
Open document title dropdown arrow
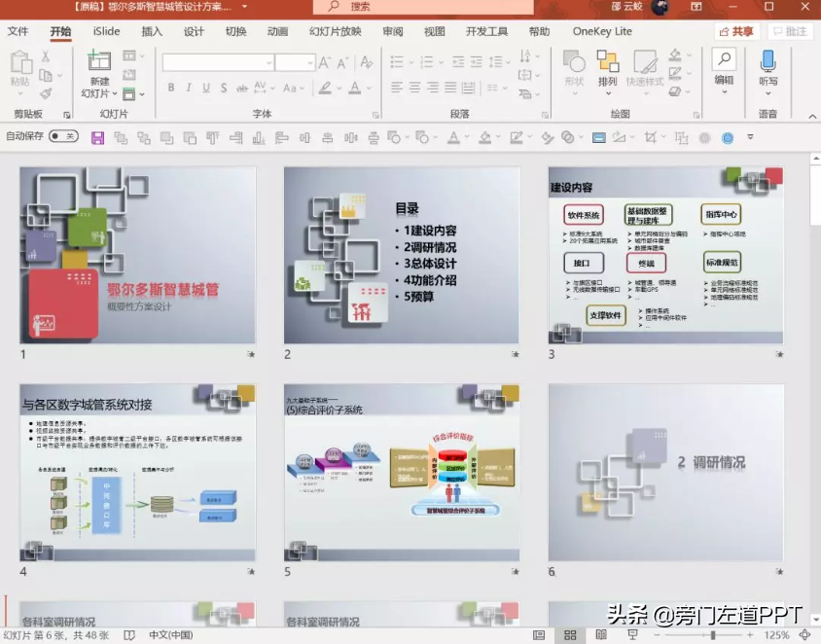pyautogui.click(x=244, y=7)
